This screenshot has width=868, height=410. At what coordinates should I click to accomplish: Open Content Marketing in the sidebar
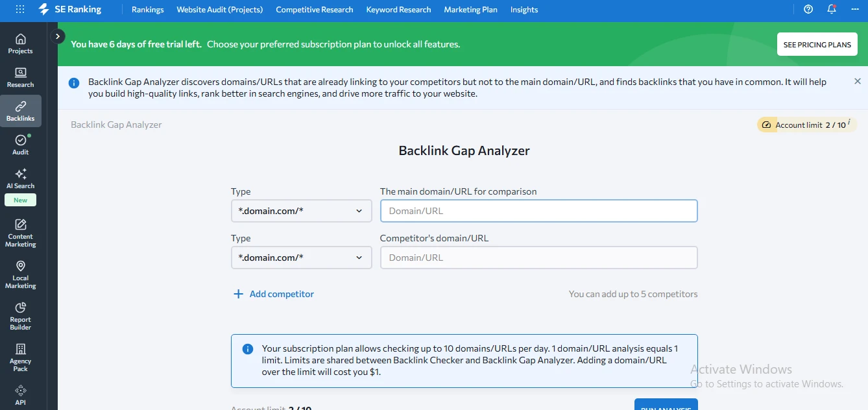(x=21, y=233)
